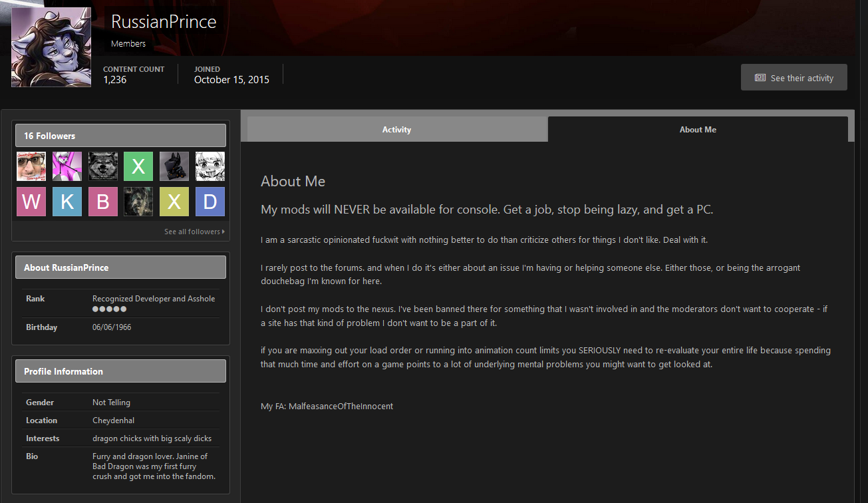868x503 pixels.
Task: Switch to the Activity tab
Action: coord(396,129)
